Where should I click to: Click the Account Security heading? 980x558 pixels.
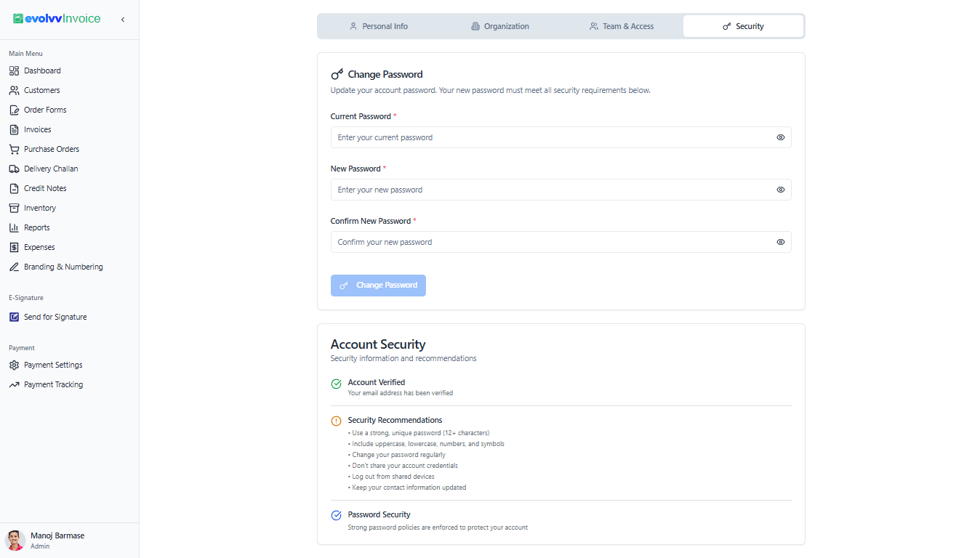(x=378, y=344)
